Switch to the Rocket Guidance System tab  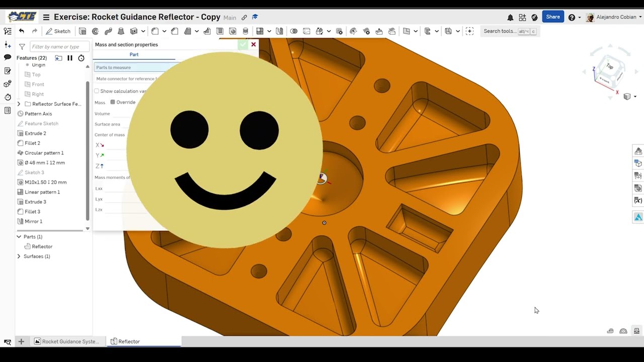click(66, 341)
